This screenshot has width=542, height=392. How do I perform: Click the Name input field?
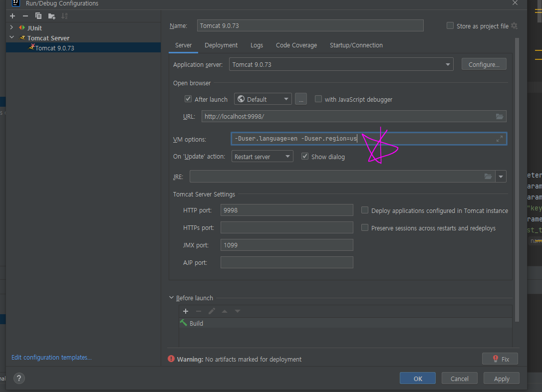pyautogui.click(x=310, y=25)
